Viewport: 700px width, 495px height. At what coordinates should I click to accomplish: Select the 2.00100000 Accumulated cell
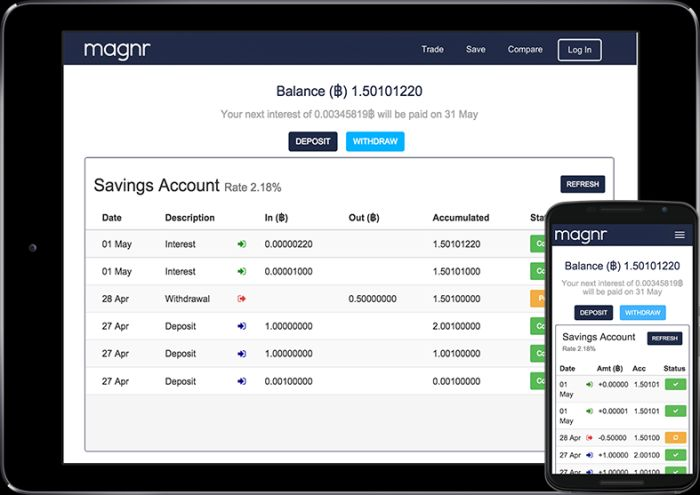click(456, 326)
